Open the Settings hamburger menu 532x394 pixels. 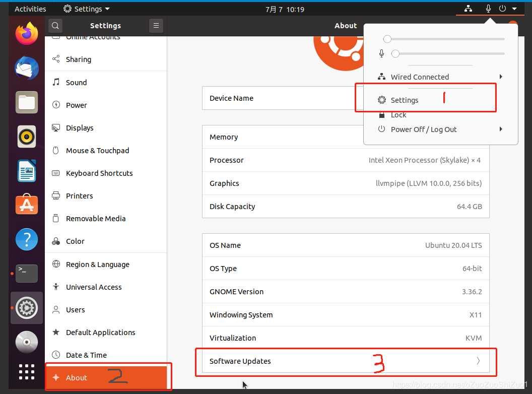156,26
